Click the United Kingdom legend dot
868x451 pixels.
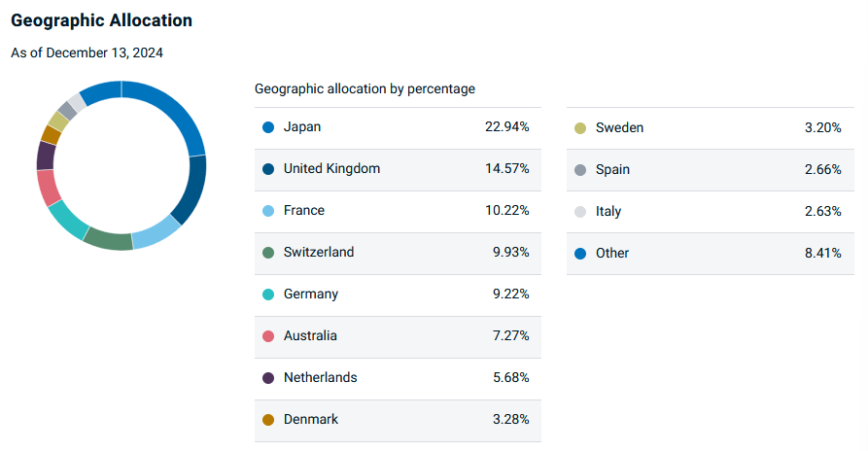(x=268, y=169)
